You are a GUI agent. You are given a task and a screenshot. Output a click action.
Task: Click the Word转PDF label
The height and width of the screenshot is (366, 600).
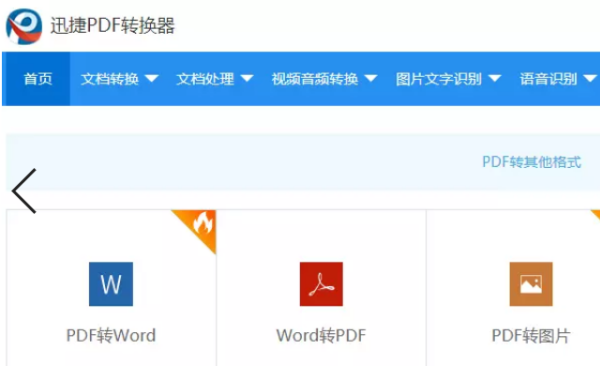coord(321,335)
